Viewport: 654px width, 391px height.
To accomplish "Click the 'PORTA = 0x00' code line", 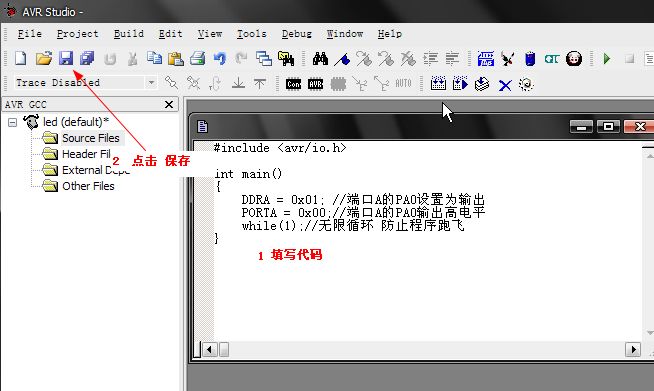I will coord(363,212).
